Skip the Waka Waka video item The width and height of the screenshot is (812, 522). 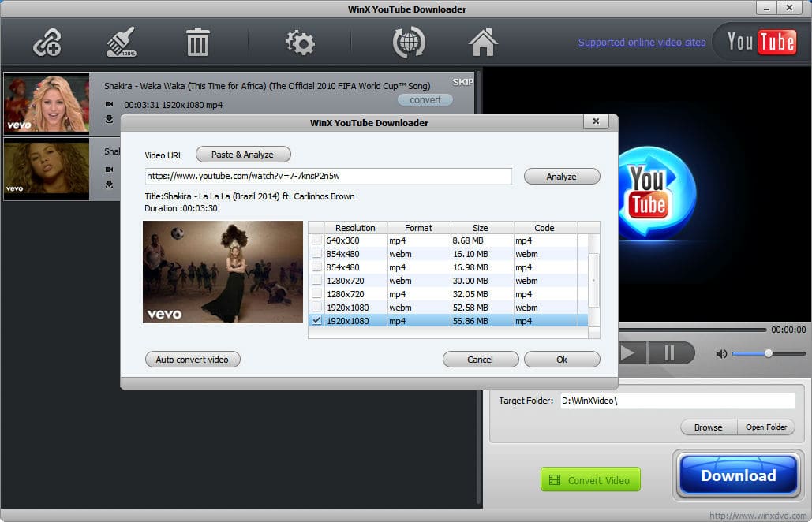462,82
